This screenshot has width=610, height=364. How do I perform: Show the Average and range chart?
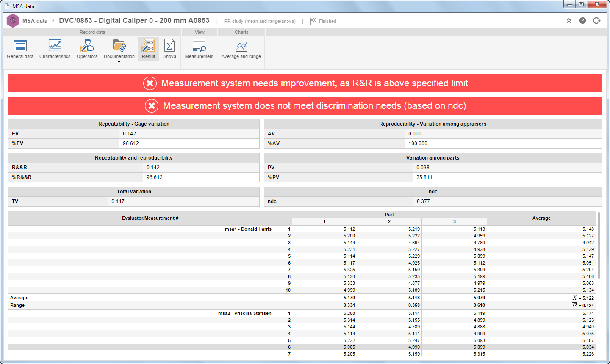(241, 49)
